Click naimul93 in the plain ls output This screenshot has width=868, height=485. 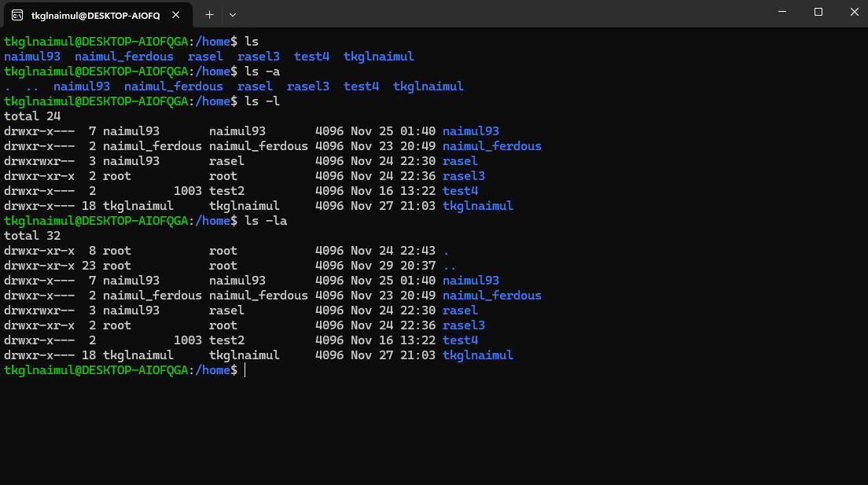[32, 57]
